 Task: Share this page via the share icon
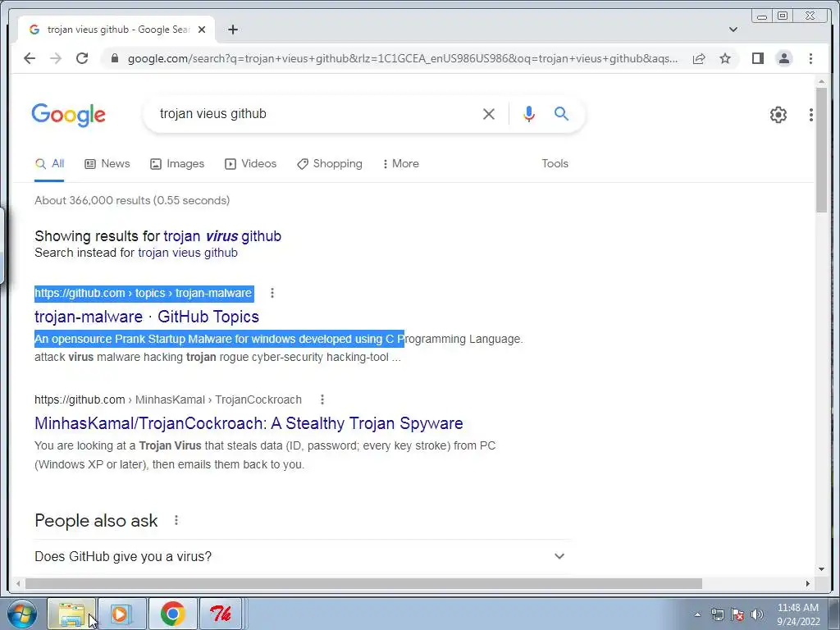(699, 58)
